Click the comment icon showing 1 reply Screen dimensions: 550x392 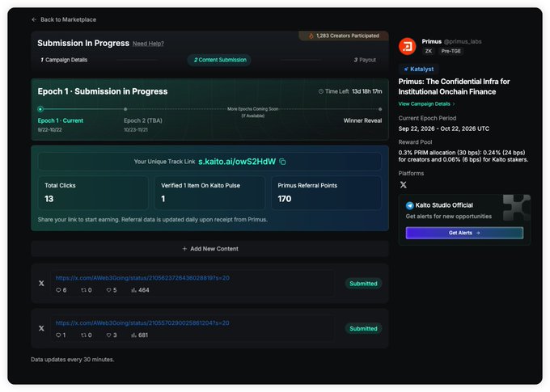58,335
